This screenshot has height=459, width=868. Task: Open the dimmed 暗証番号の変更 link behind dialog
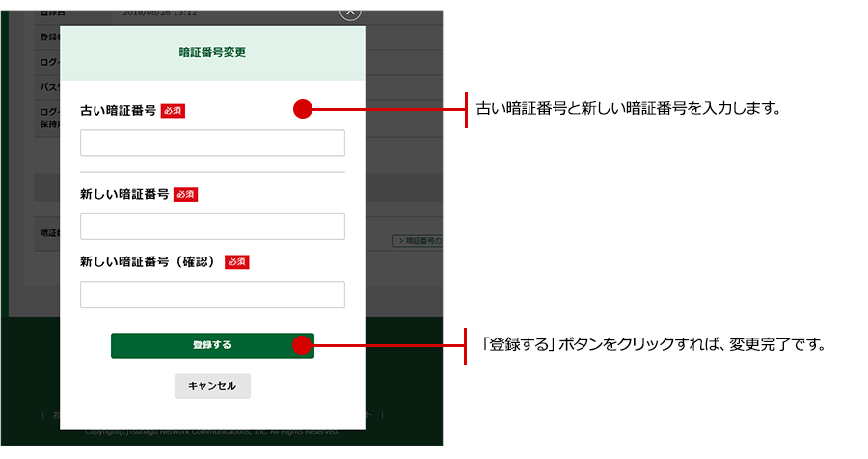[x=417, y=239]
